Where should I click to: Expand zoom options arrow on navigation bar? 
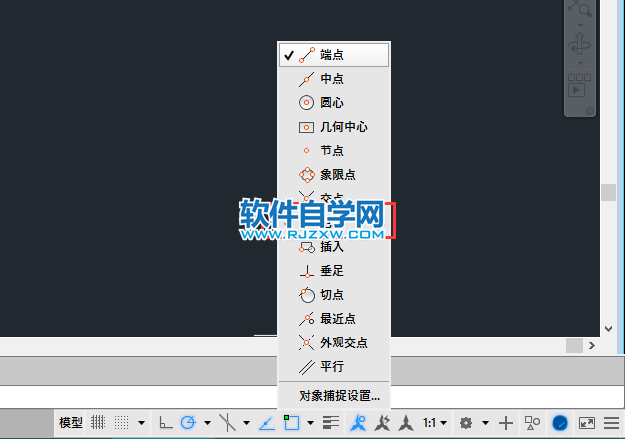[580, 26]
